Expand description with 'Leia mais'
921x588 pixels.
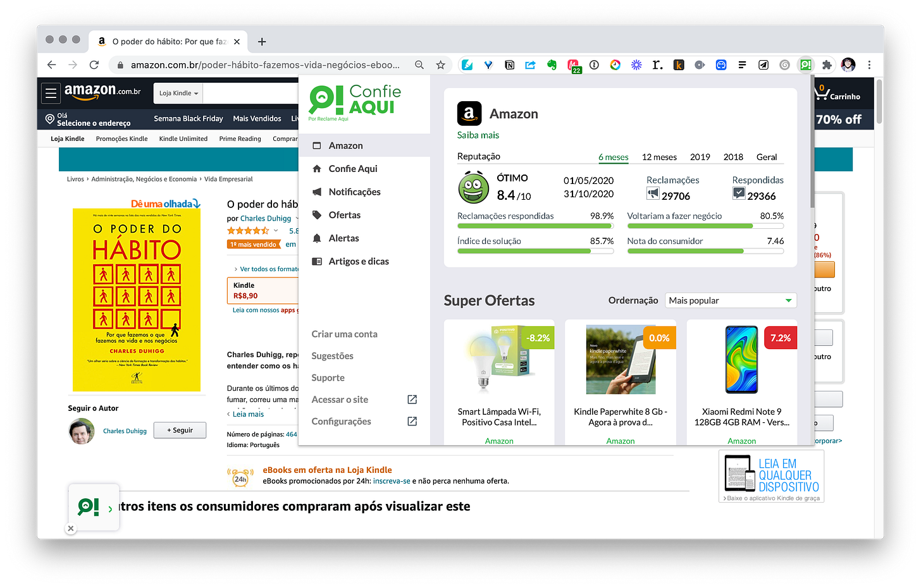tap(247, 414)
